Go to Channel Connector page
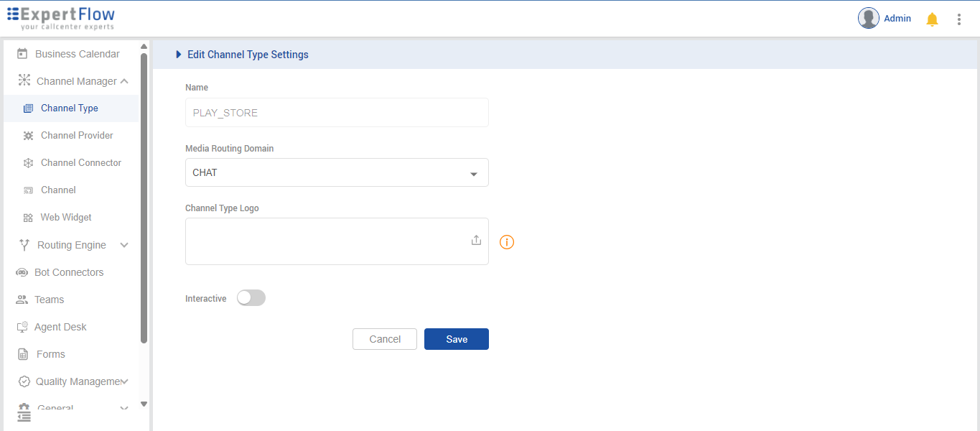 click(x=81, y=163)
